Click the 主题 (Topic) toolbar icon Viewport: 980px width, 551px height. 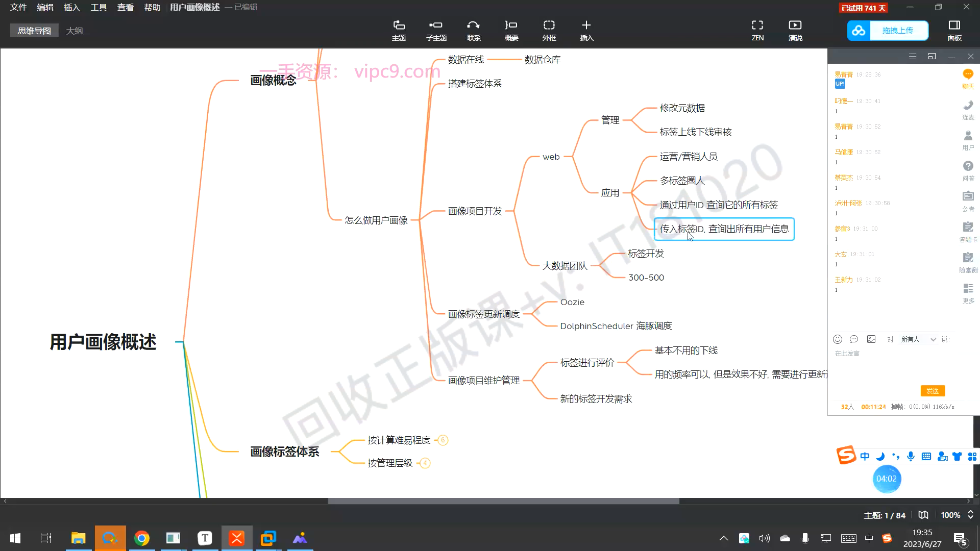pos(399,30)
